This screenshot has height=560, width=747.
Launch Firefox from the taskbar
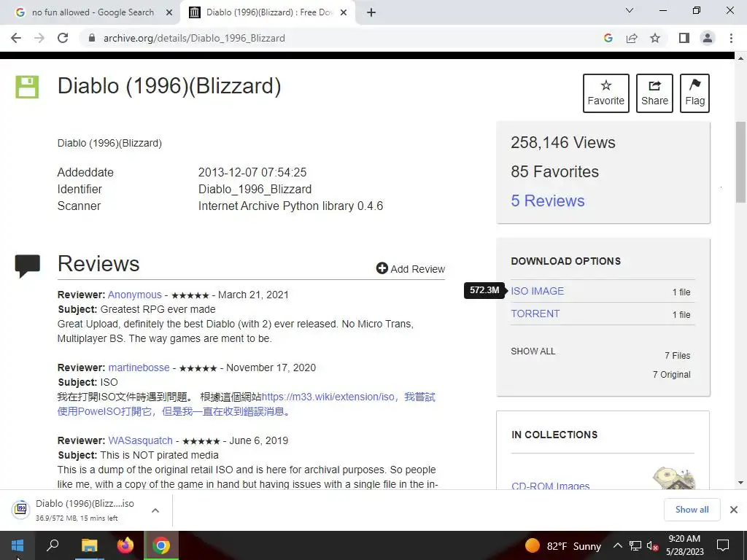[x=125, y=545]
